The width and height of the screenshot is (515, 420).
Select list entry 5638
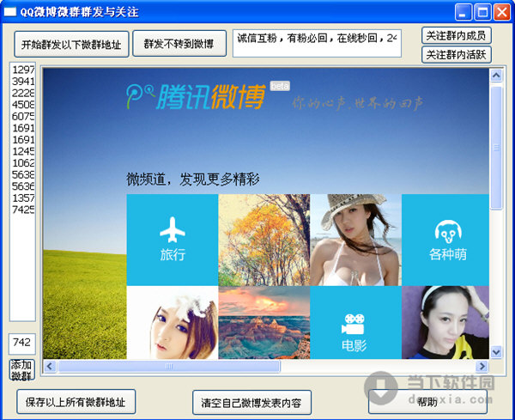click(x=23, y=174)
